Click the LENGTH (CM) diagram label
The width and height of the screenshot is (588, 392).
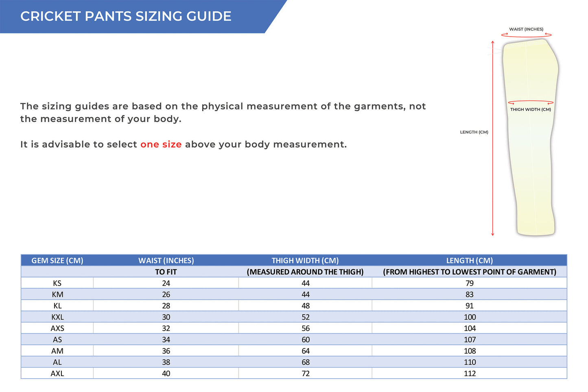pos(474,132)
